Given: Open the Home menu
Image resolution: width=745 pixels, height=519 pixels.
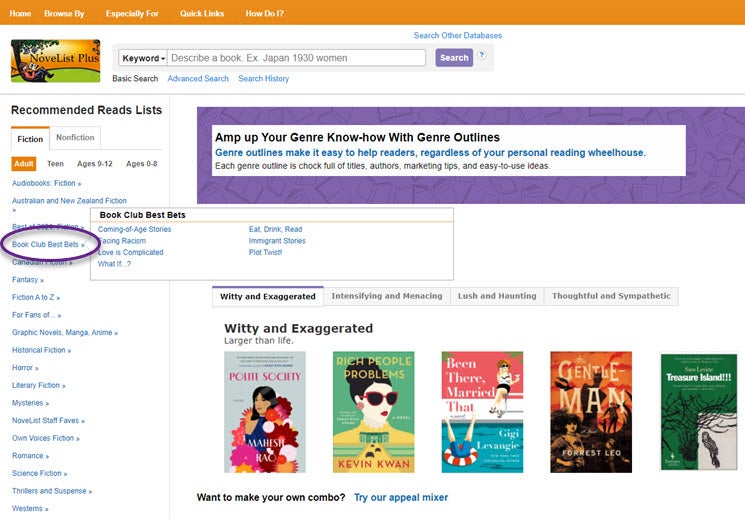Looking at the screenshot, I should [20, 13].
